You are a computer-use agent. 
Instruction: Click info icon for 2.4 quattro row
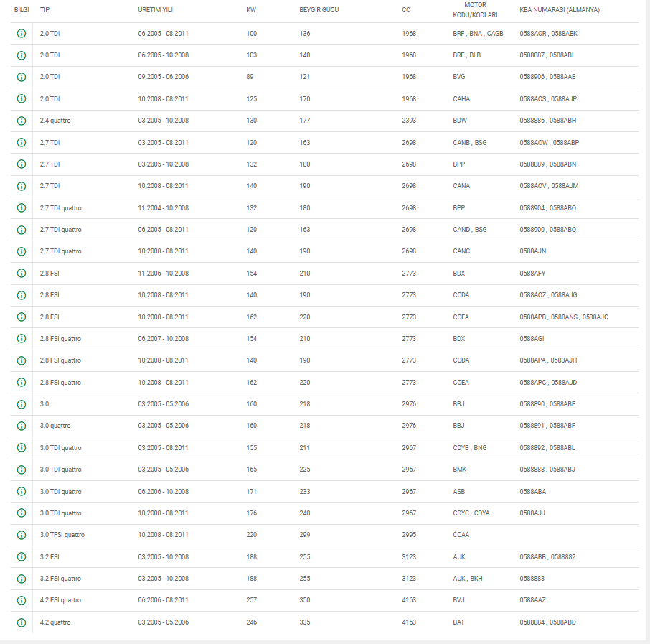coord(21,121)
